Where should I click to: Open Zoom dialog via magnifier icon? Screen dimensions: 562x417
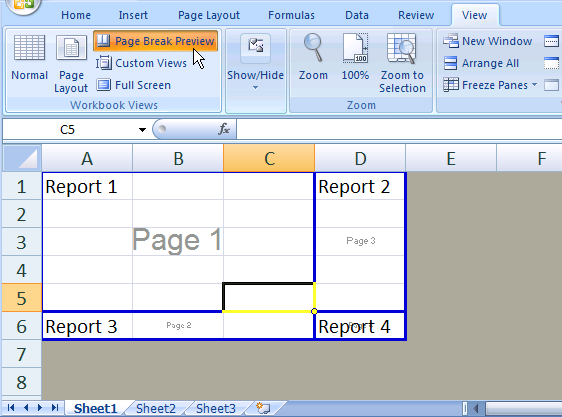click(x=313, y=57)
